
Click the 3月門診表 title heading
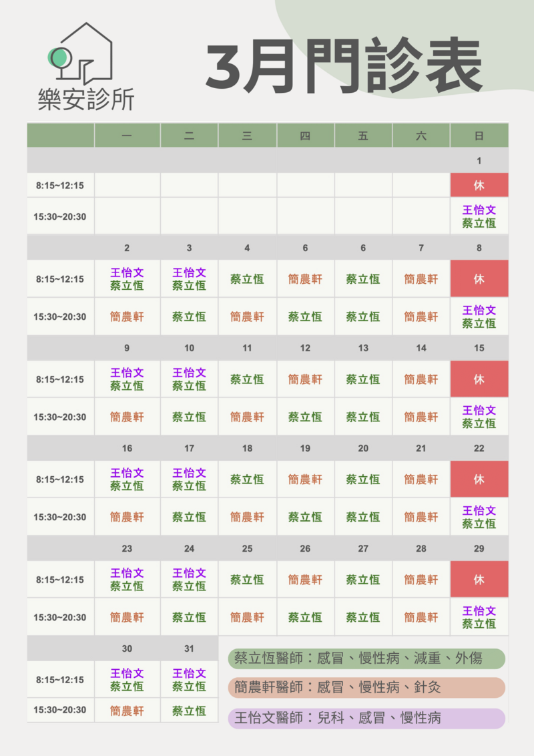click(x=343, y=67)
